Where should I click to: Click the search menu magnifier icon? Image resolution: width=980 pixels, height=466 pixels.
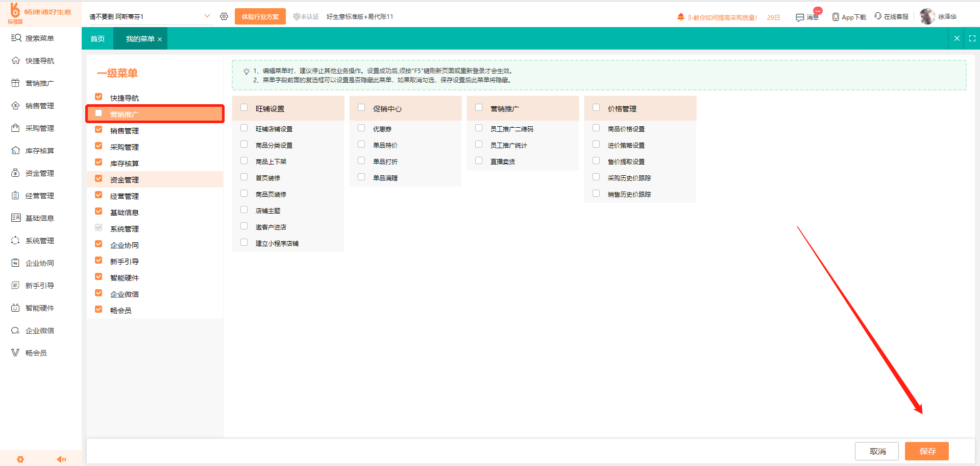[x=16, y=38]
